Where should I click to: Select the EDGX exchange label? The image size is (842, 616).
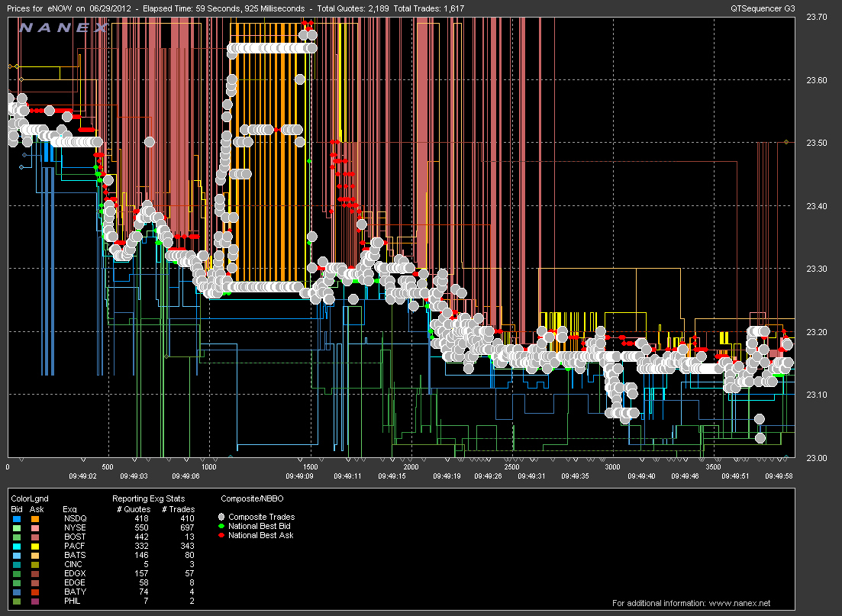pos(75,573)
